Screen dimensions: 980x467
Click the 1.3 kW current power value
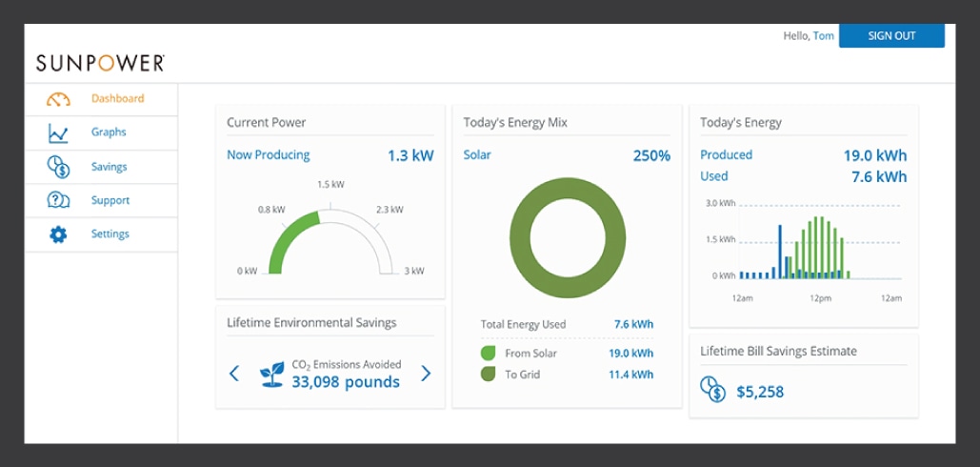click(410, 155)
